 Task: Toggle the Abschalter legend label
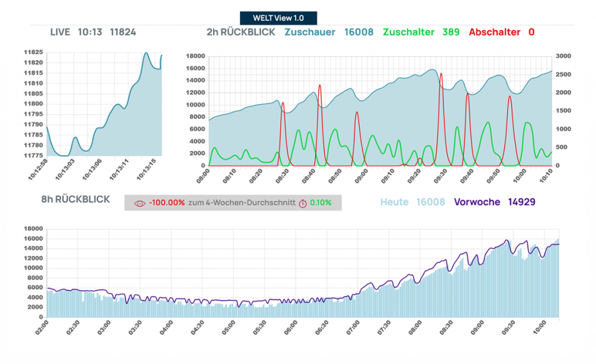tap(495, 32)
